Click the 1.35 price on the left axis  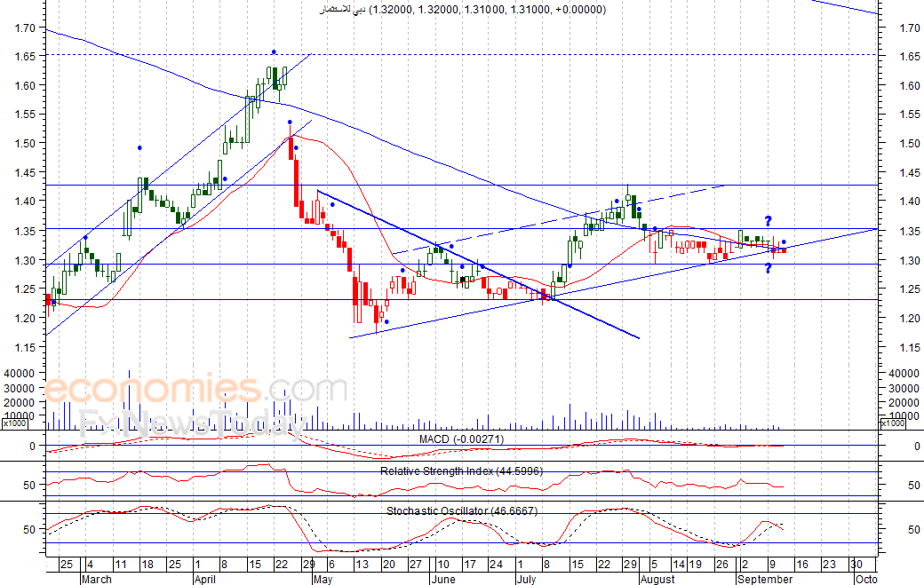tap(26, 231)
